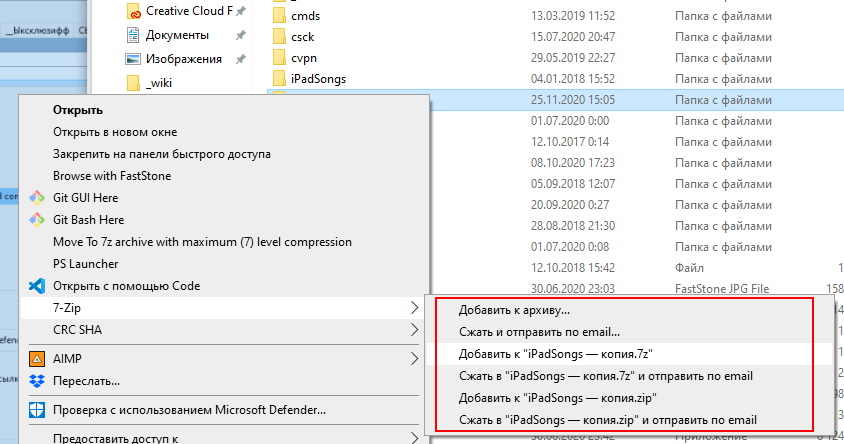The image size is (844, 444).
Task: Click the Microsoft Defender shield icon
Action: [x=37, y=410]
